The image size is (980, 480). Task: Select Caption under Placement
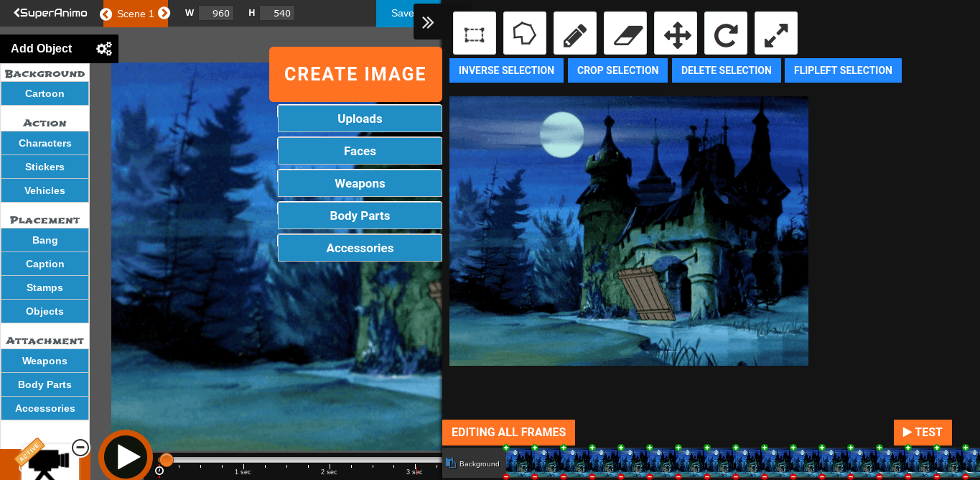45,264
